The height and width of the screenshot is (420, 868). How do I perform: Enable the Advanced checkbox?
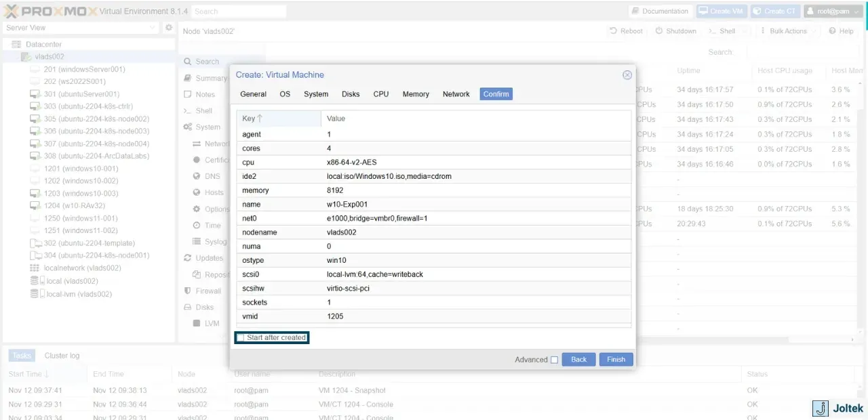(x=555, y=360)
